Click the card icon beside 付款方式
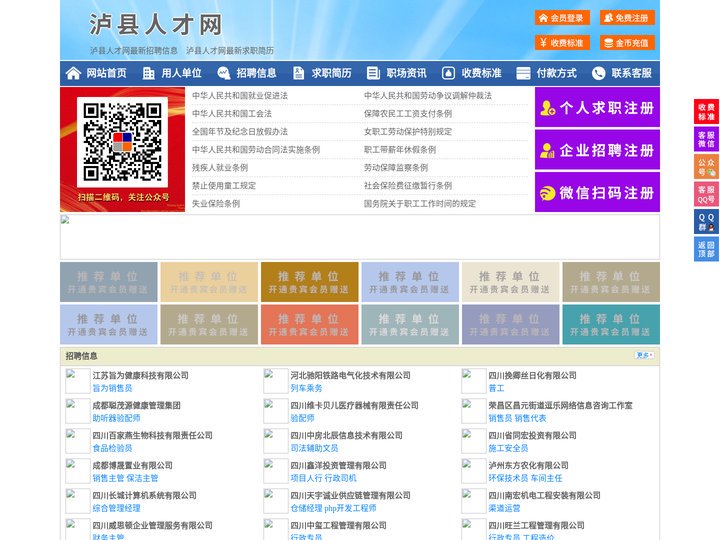This screenshot has height=540, width=720. coord(523,73)
